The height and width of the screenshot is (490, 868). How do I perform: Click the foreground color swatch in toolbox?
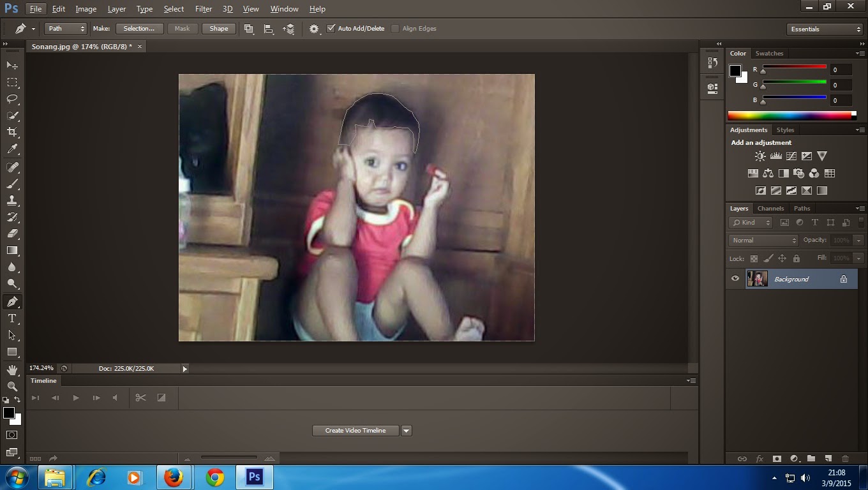click(9, 413)
